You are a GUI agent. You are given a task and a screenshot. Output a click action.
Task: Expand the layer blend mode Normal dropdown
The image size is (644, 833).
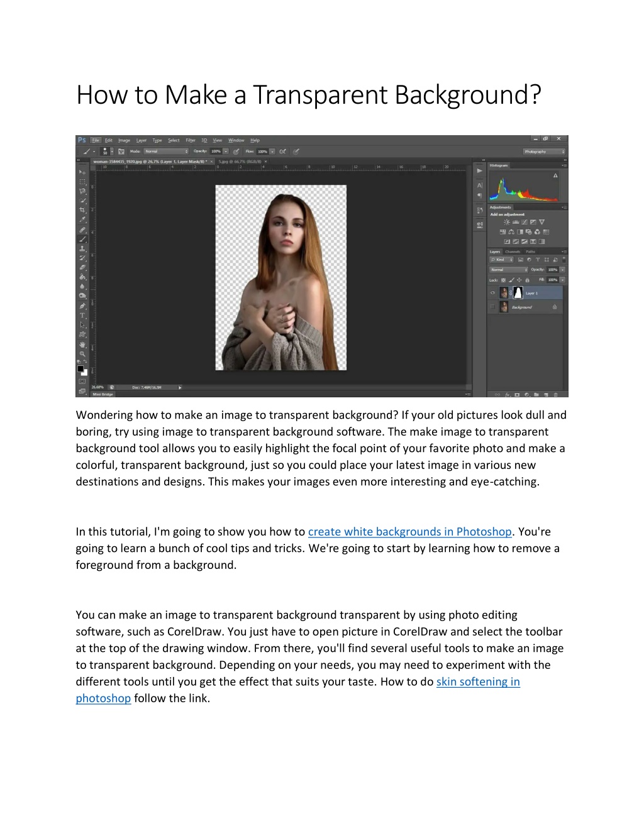[509, 270]
